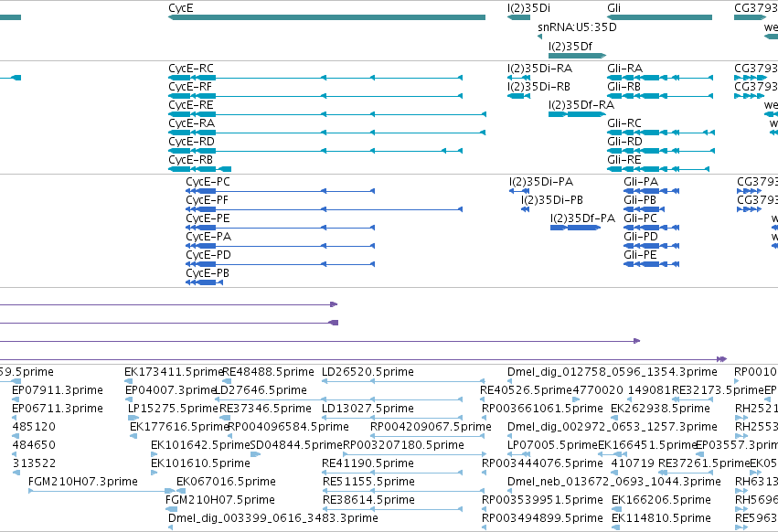Click the CycE-RE transcript label
Screen dimensions: 778x532
click(191, 105)
